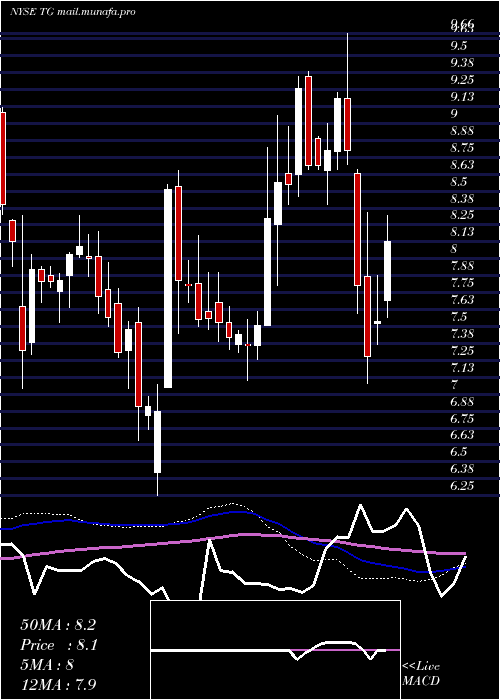Click the 7 price axis label
Image resolution: width=500 pixels, height=700 pixels.
454,384
